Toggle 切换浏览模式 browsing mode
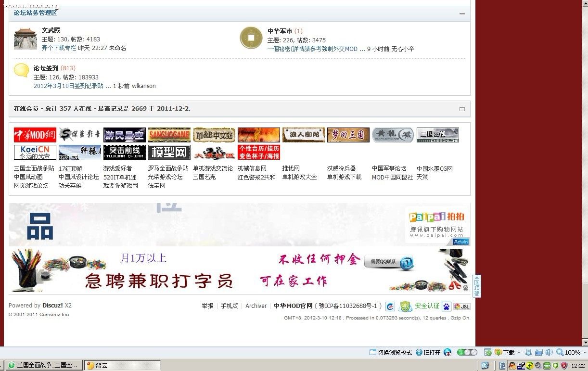 390,352
